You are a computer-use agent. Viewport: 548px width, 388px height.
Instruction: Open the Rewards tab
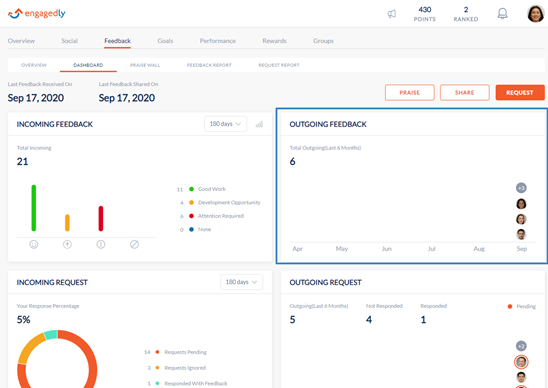[274, 41]
